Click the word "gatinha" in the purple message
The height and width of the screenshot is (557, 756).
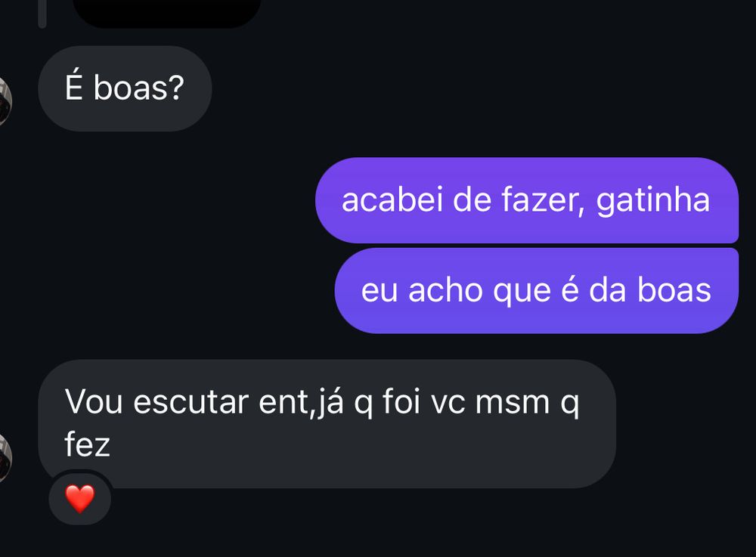(653, 200)
